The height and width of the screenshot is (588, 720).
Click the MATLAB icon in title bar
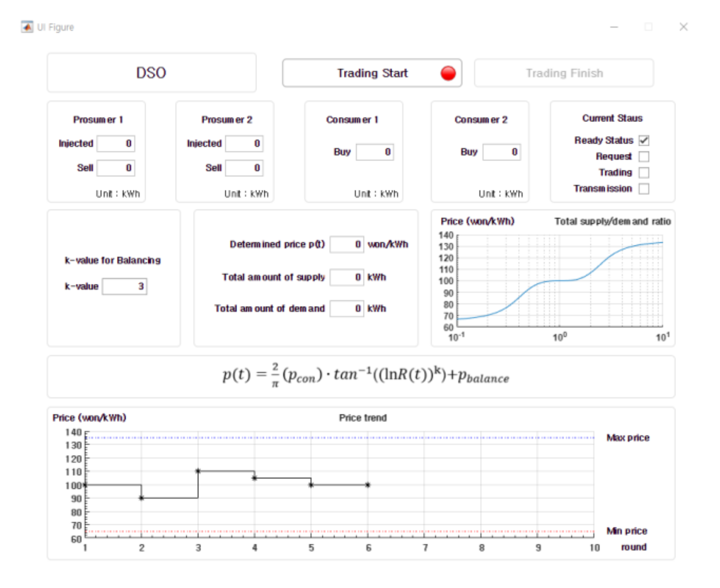pos(27,27)
